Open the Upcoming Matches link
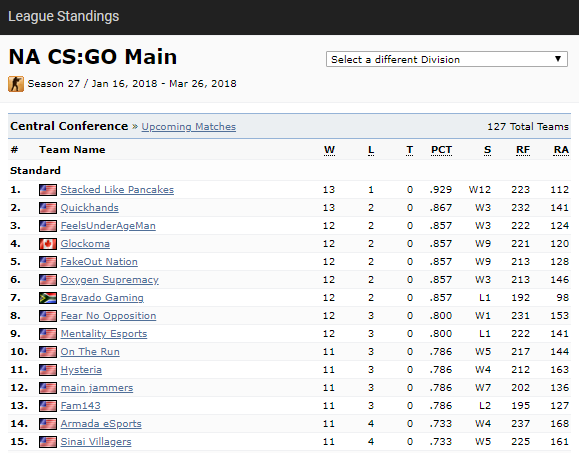579x453 pixels. [x=188, y=127]
